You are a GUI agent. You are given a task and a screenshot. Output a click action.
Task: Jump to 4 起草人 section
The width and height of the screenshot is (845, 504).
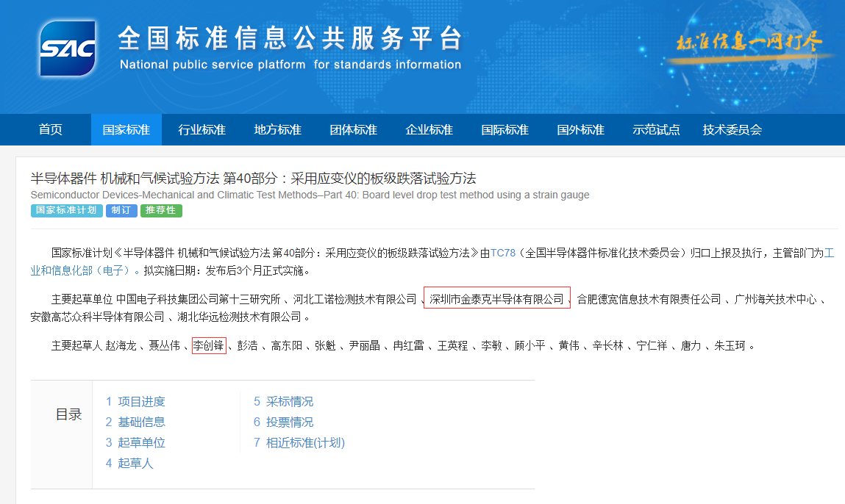click(x=129, y=463)
